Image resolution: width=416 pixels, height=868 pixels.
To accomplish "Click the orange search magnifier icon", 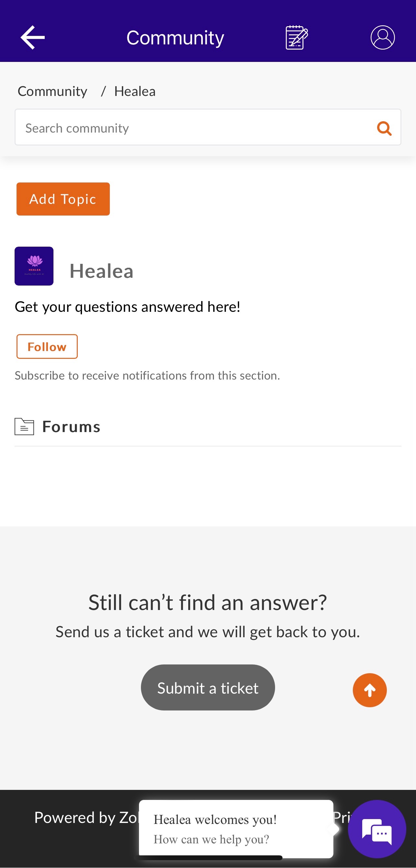I will [384, 128].
